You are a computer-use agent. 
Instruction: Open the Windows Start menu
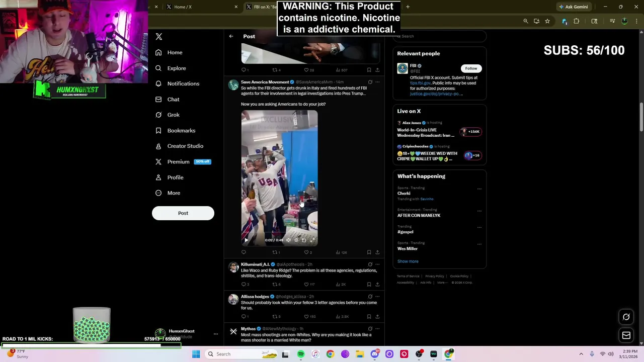[x=196, y=354]
